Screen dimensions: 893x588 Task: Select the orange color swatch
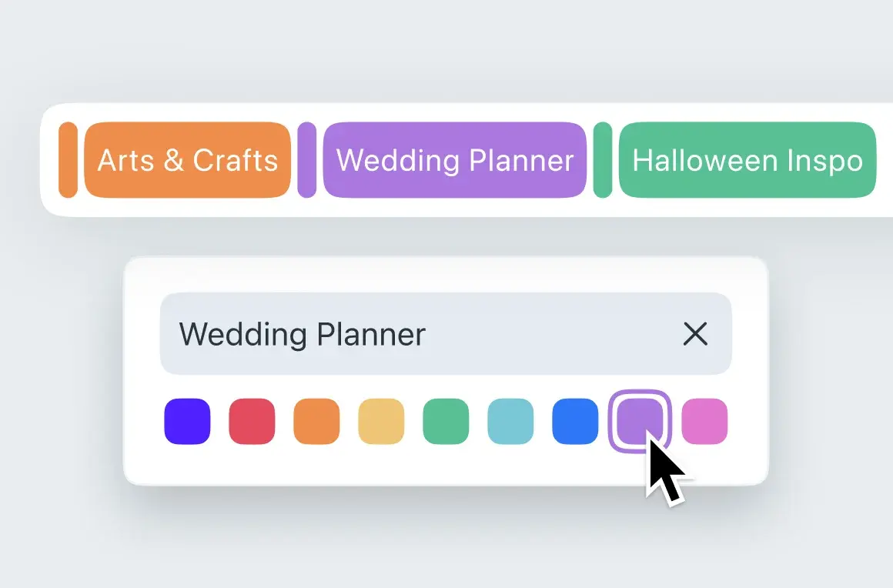coord(316,421)
